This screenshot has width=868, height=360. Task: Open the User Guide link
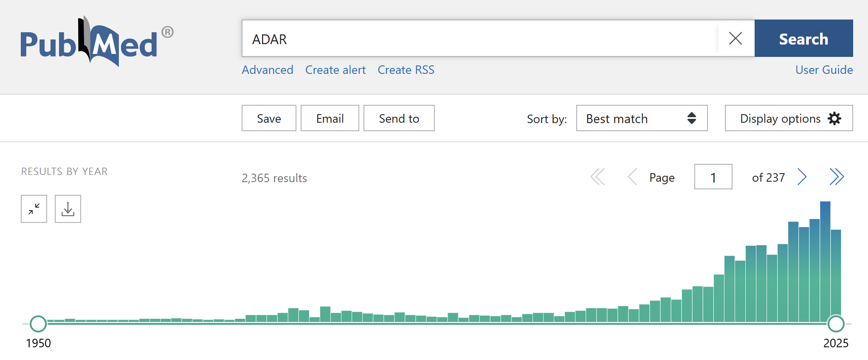click(824, 70)
